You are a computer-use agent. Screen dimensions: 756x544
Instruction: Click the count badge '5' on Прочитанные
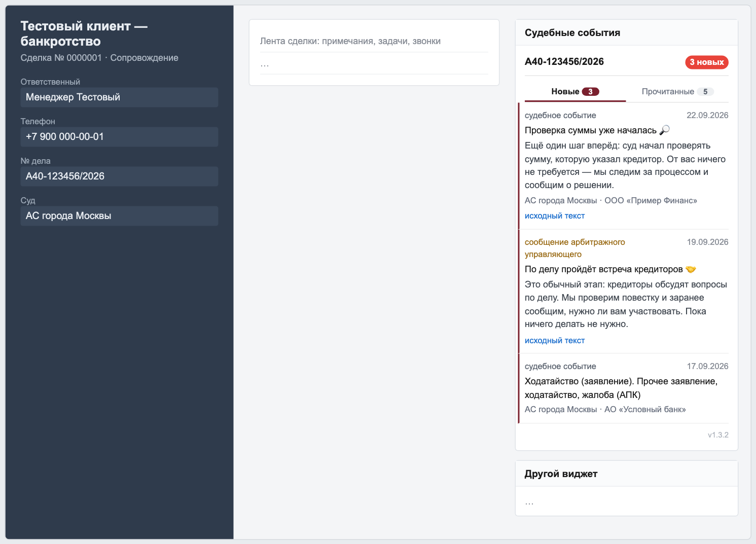coord(705,92)
